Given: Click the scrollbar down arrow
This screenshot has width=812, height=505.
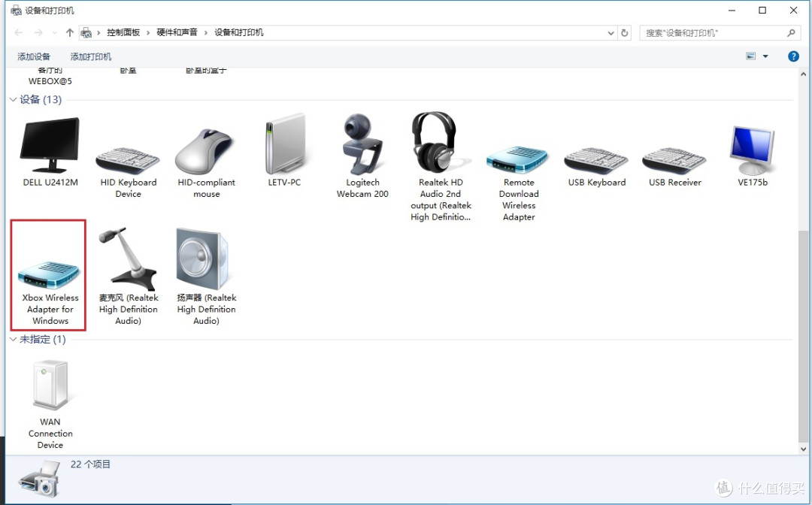Looking at the screenshot, I should point(803,449).
